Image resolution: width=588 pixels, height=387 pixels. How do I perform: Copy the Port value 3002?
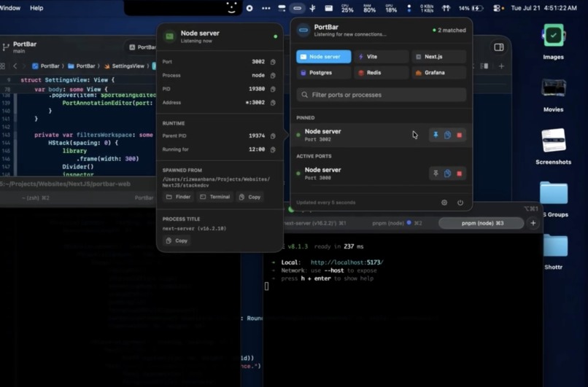click(273, 62)
